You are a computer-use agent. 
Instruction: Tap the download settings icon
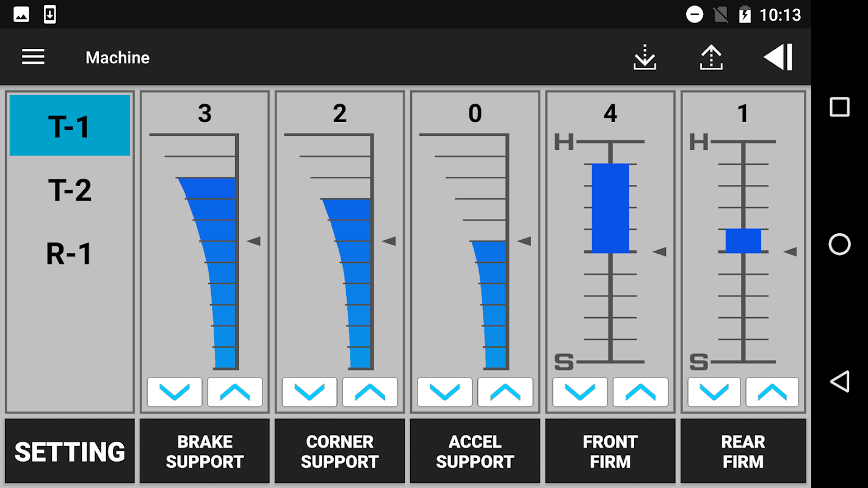pyautogui.click(x=645, y=57)
